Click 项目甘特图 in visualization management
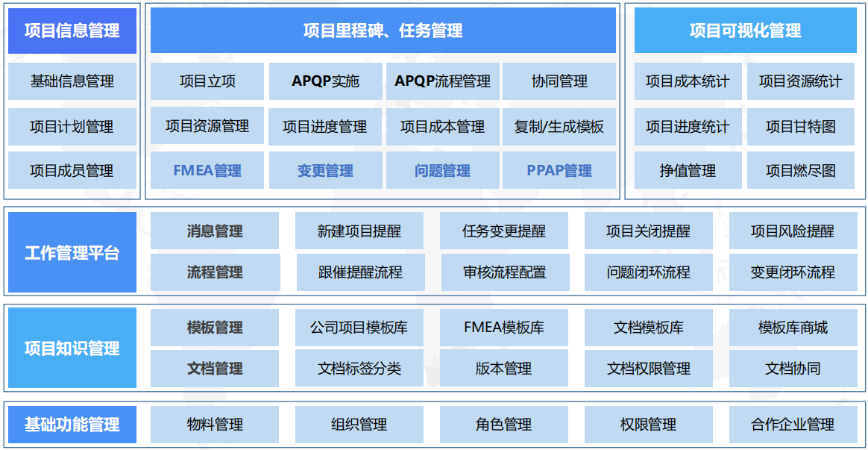The image size is (868, 450). coord(802,126)
